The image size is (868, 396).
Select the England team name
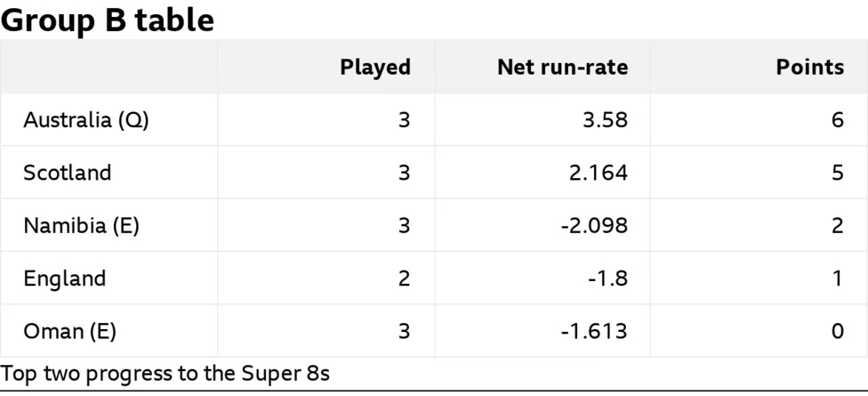click(64, 279)
